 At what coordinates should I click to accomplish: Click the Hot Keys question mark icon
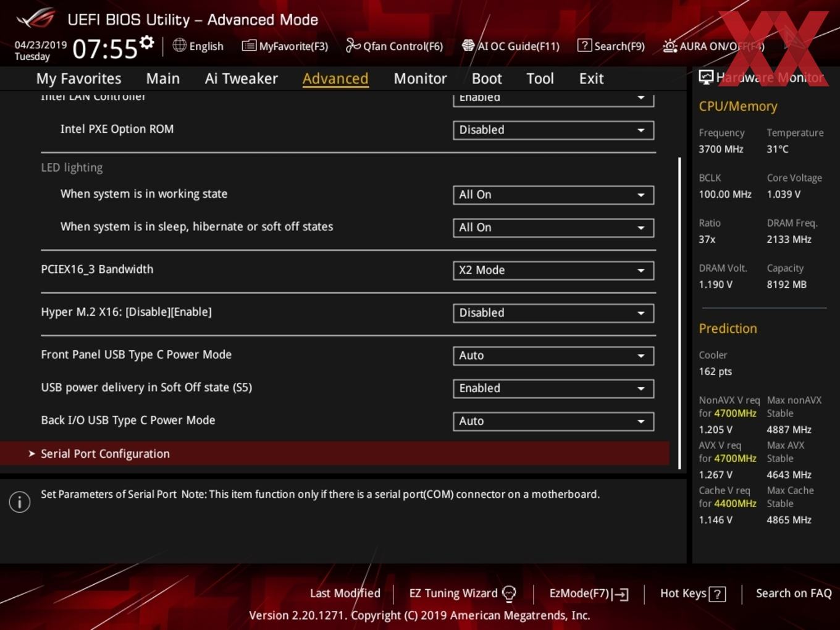tap(717, 594)
